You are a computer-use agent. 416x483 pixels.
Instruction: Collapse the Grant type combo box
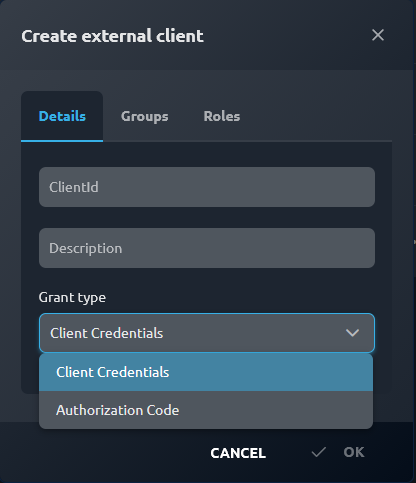(207, 333)
